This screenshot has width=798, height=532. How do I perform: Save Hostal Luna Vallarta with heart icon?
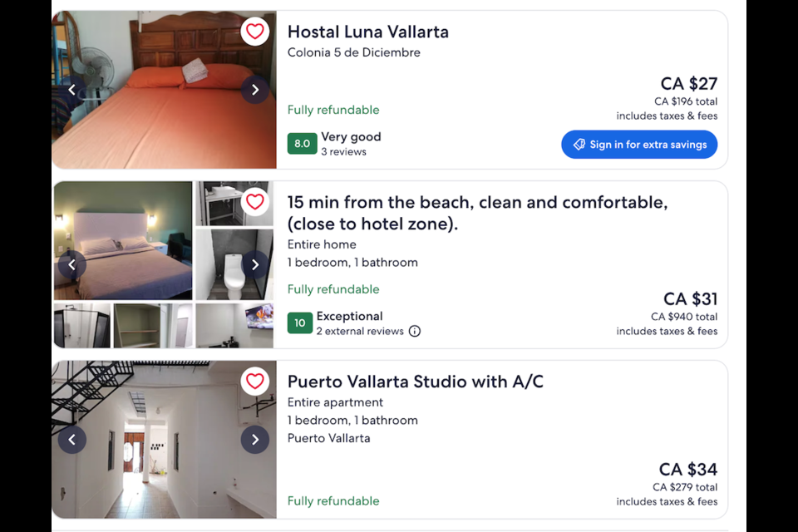point(255,32)
